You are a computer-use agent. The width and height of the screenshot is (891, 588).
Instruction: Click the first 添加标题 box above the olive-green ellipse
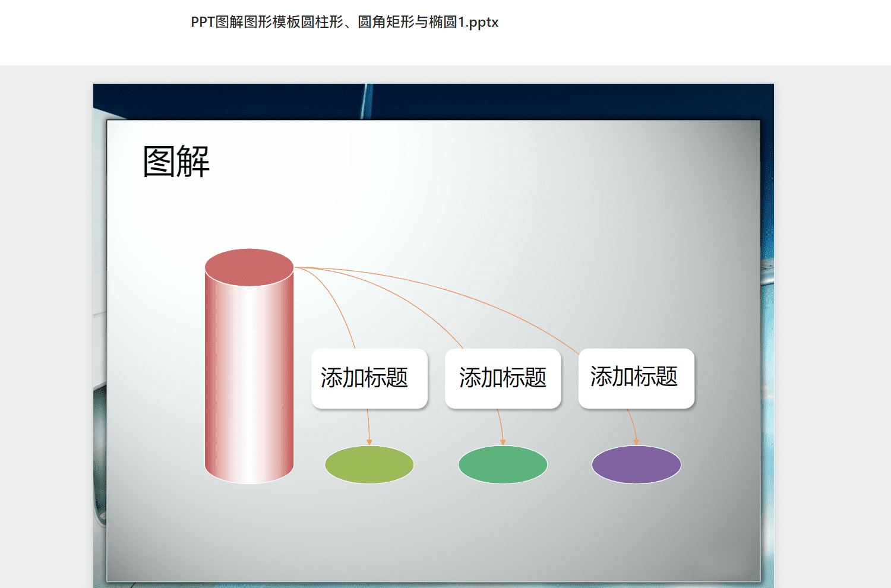click(x=369, y=378)
